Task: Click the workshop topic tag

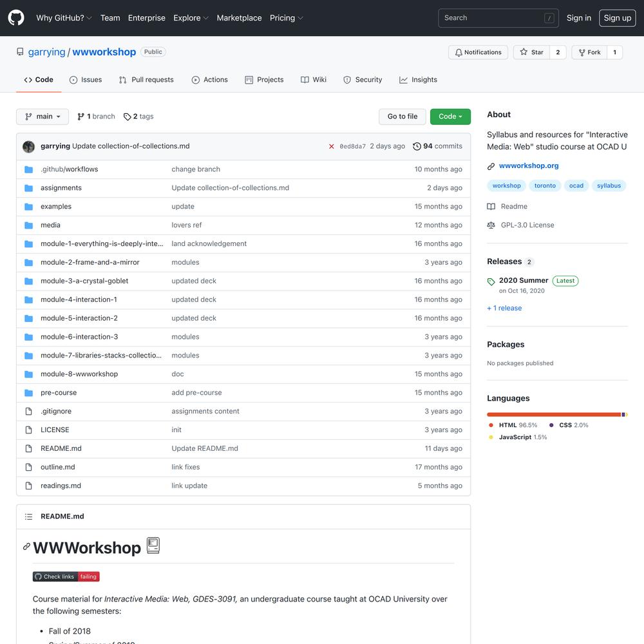Action: point(506,185)
